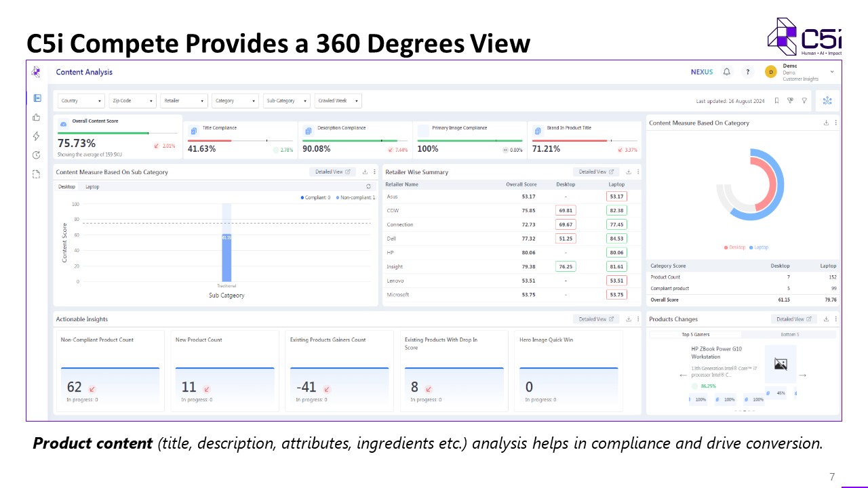Screen dimensions: 868x488
Task: Click the CDW Laptop score 82.38
Action: pyautogui.click(x=616, y=210)
